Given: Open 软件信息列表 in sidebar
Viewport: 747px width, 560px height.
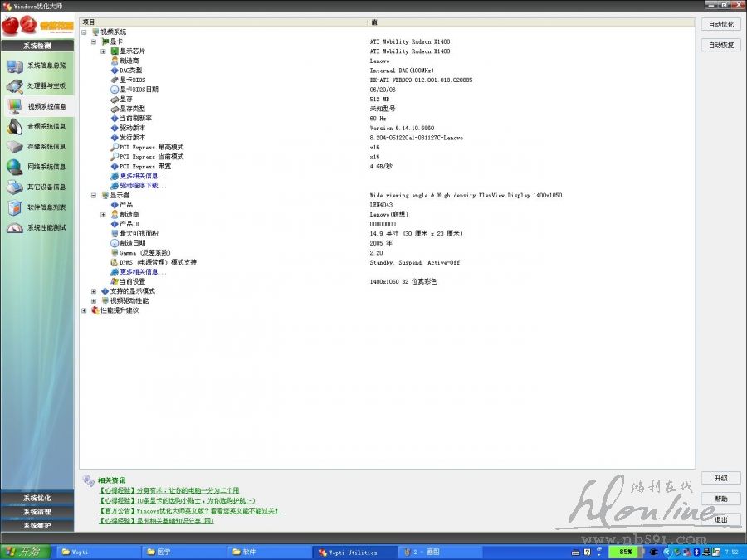Looking at the screenshot, I should point(46,207).
